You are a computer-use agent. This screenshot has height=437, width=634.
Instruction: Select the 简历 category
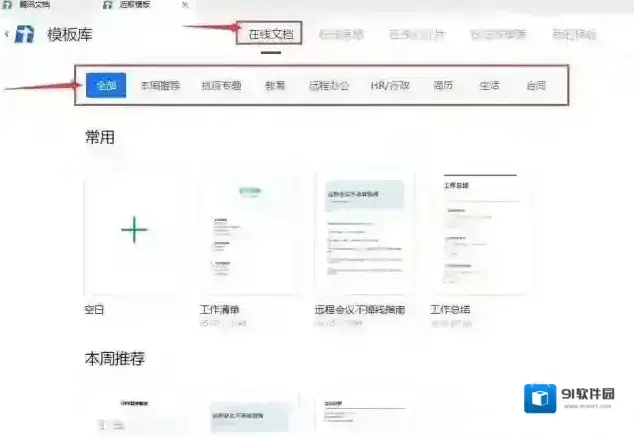coord(444,86)
